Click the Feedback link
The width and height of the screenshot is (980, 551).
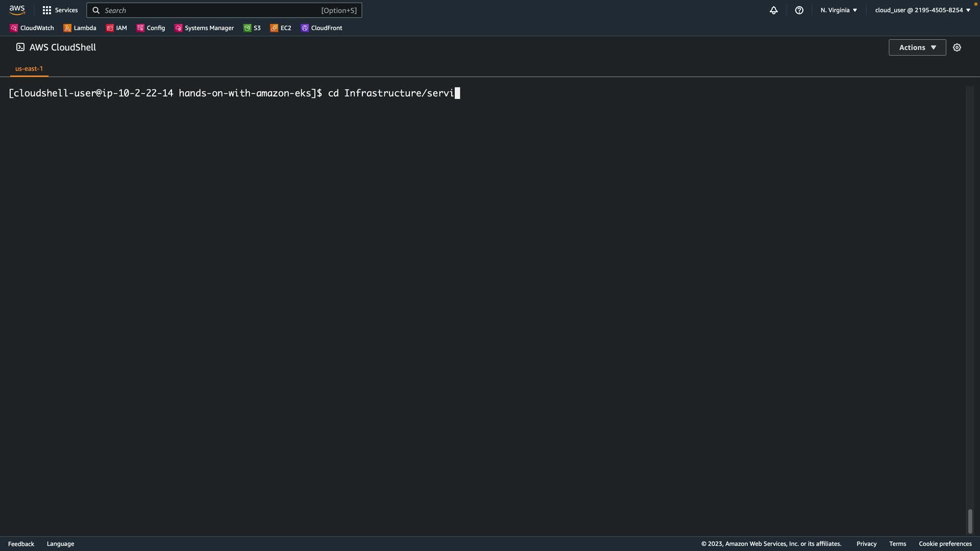(x=21, y=544)
